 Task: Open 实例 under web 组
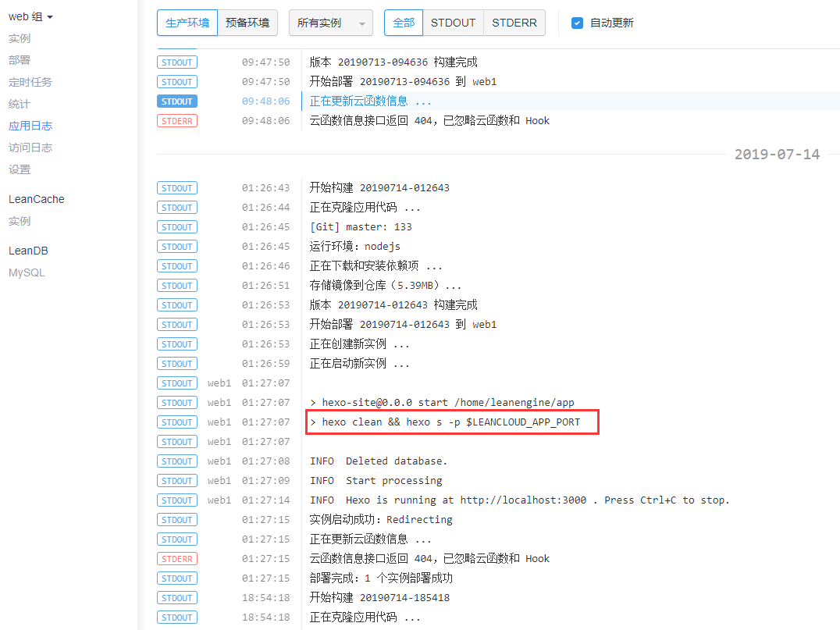click(20, 38)
